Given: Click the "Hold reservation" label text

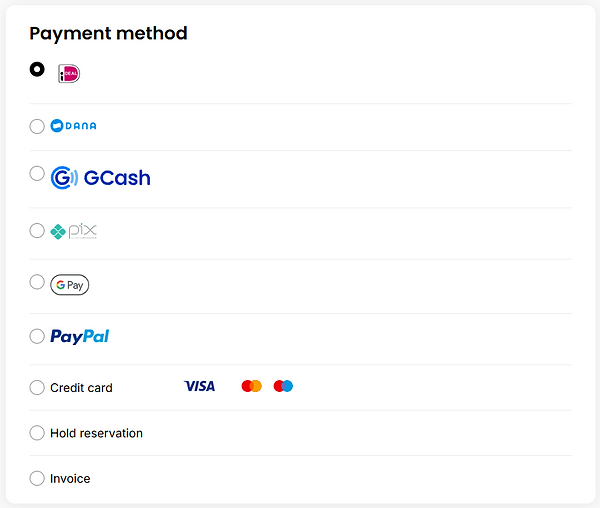Looking at the screenshot, I should pos(96,433).
